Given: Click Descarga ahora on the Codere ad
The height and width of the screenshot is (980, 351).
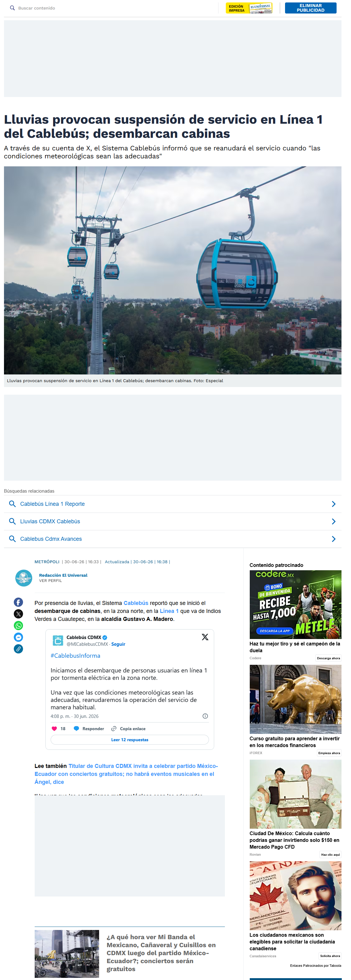Looking at the screenshot, I should tap(328, 658).
